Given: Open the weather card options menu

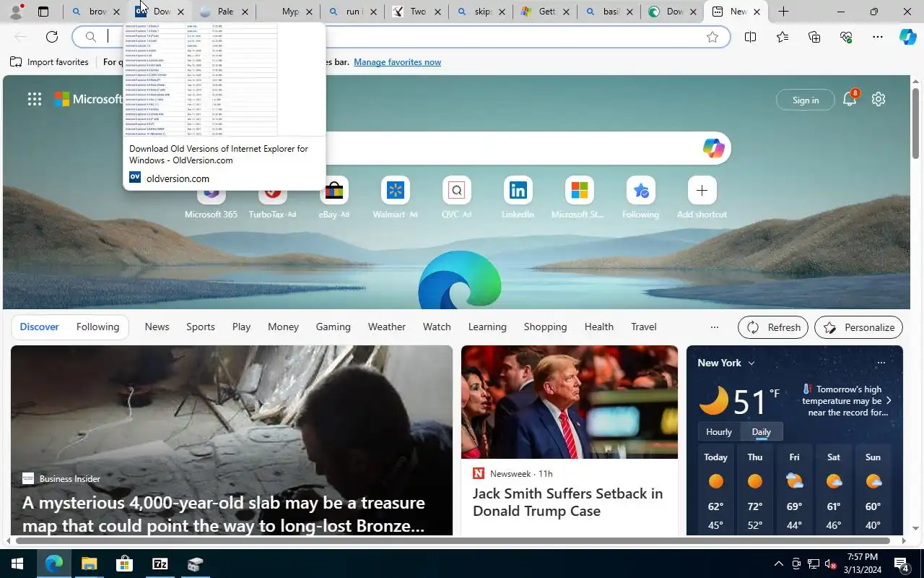Looking at the screenshot, I should coord(881,363).
